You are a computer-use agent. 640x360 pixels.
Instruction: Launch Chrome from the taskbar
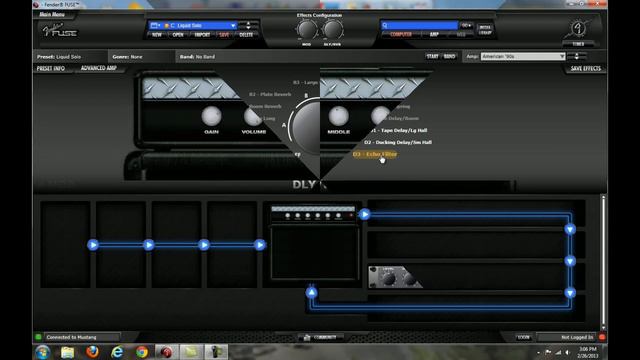[142, 352]
